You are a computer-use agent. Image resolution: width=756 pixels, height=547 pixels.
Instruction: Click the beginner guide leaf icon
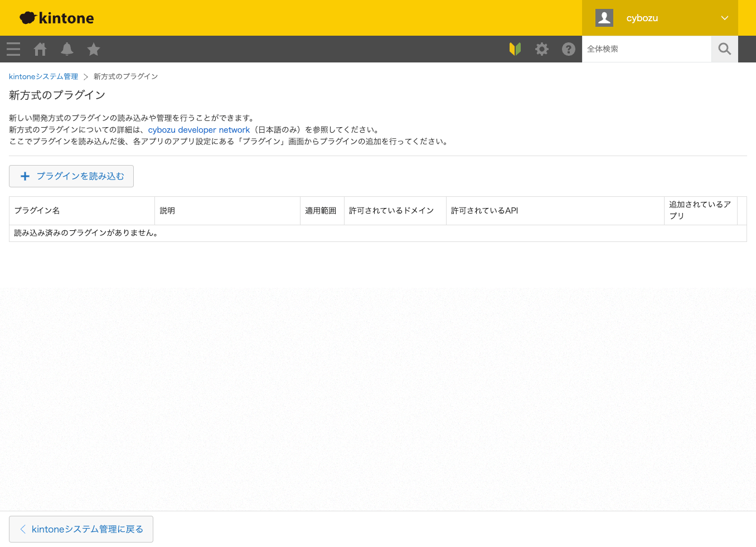click(x=515, y=49)
